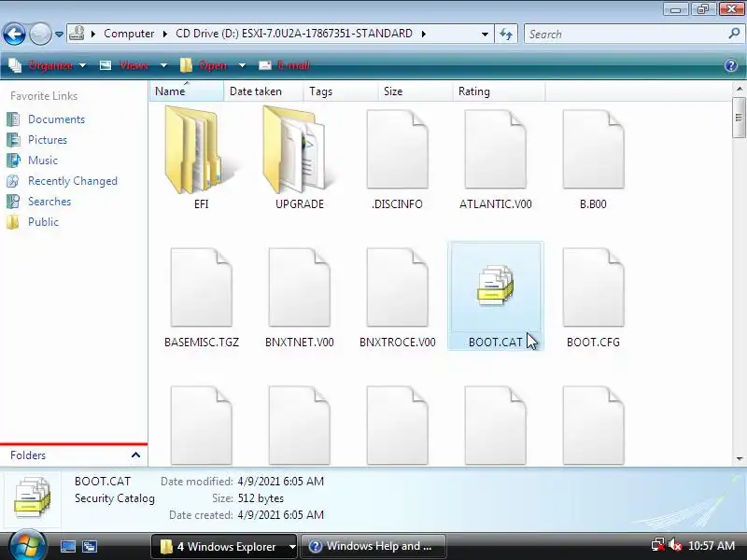Click scrollbar down arrow
Image resolution: width=747 pixels, height=560 pixels.
tap(740, 459)
